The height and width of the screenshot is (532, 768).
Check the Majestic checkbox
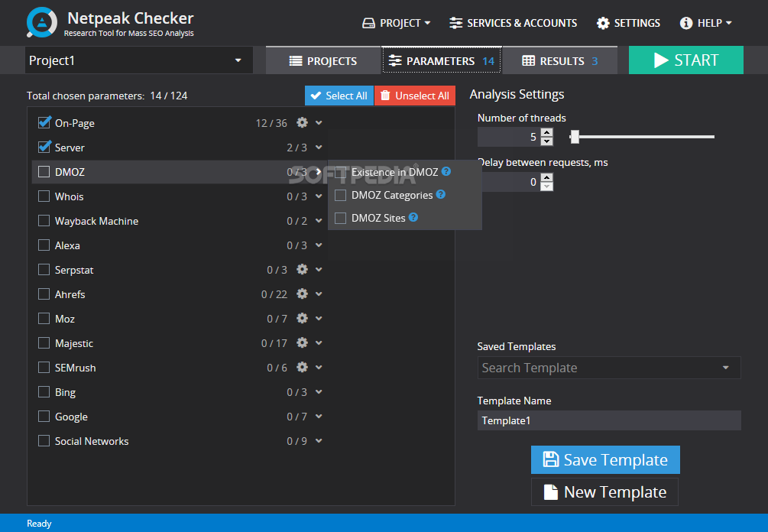(x=44, y=343)
